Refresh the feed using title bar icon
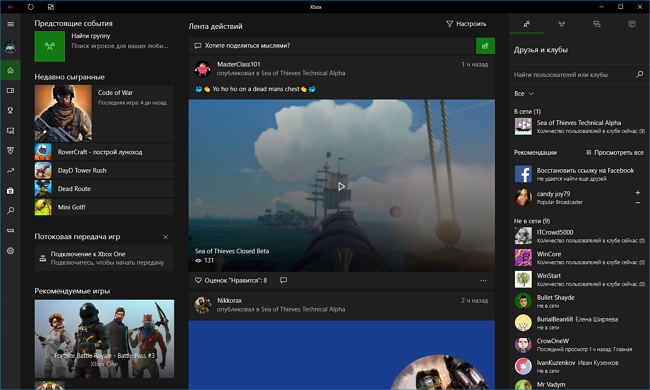Screen dimensions: 650x390 click(x=31, y=7)
